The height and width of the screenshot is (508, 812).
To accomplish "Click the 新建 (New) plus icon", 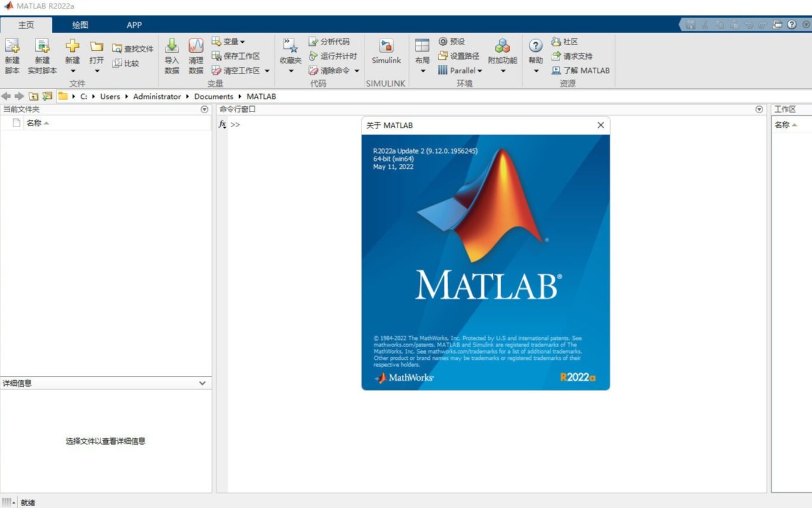I will click(72, 46).
